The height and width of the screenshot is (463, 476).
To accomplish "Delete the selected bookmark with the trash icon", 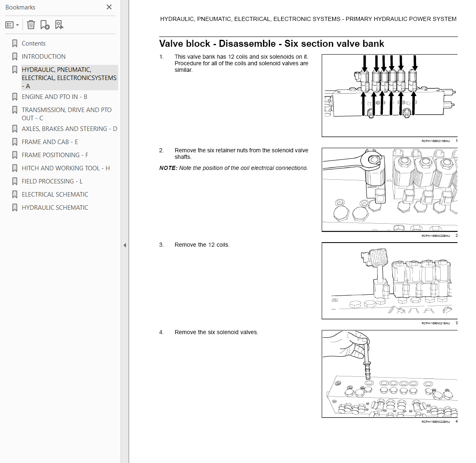I will pos(31,25).
